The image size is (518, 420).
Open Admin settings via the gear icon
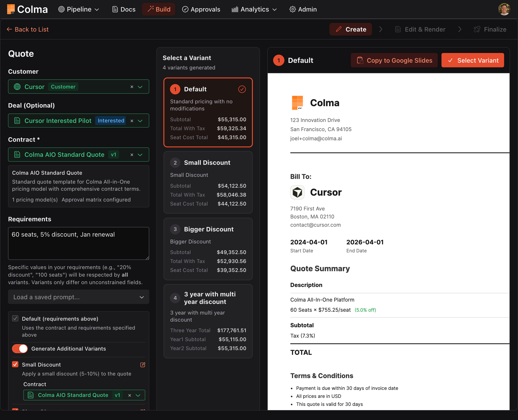[x=292, y=9]
